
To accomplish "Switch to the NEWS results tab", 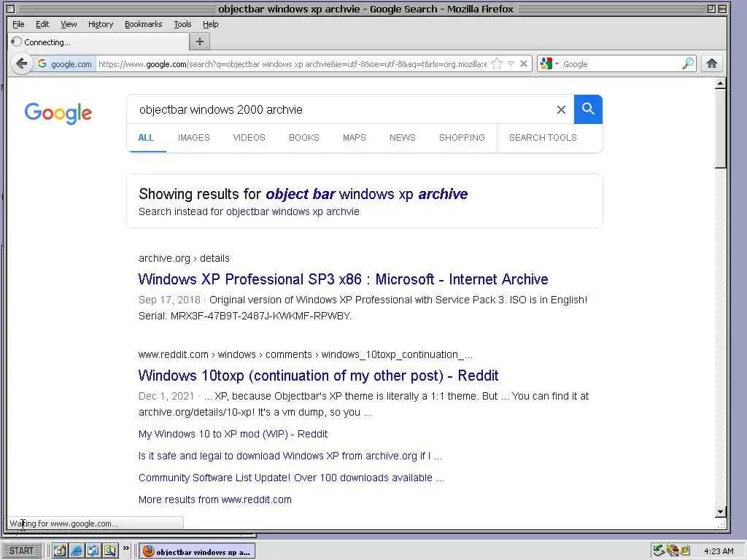I will [403, 138].
